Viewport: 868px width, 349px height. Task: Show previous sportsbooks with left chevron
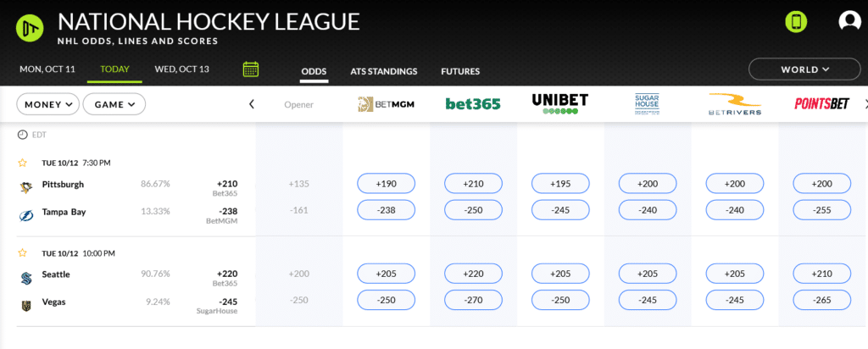point(251,104)
